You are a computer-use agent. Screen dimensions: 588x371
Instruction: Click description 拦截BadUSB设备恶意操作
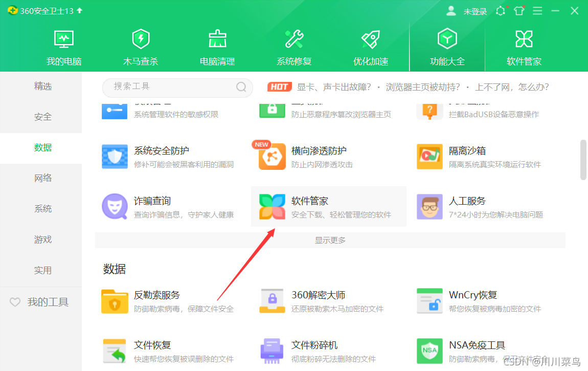(x=494, y=115)
